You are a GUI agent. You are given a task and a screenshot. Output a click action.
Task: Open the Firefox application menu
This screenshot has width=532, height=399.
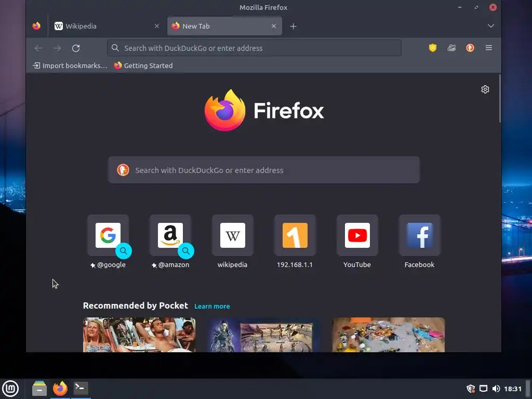[x=488, y=48]
